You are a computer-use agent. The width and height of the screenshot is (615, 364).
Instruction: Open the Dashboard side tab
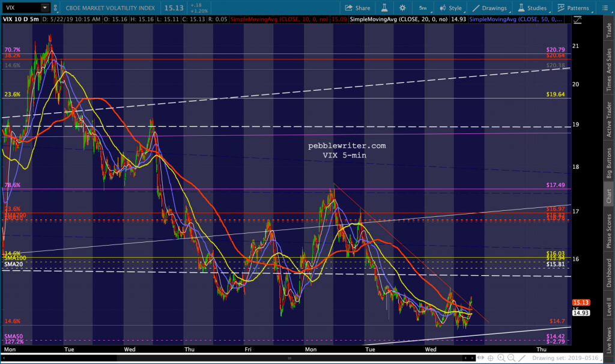[609, 273]
